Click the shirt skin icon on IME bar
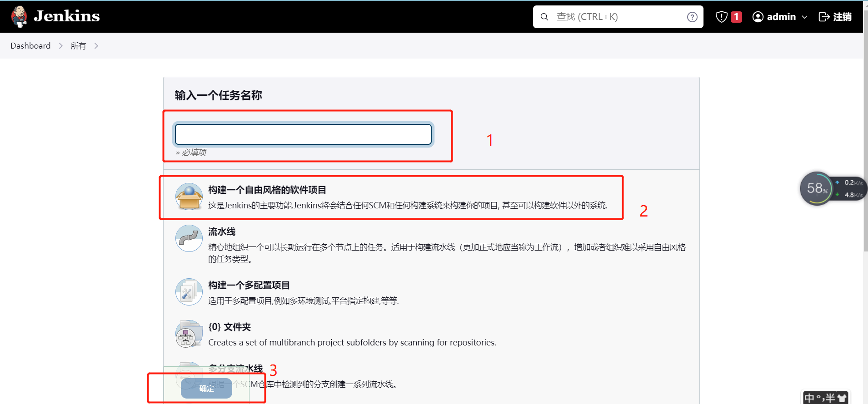This screenshot has width=868, height=404. click(842, 398)
